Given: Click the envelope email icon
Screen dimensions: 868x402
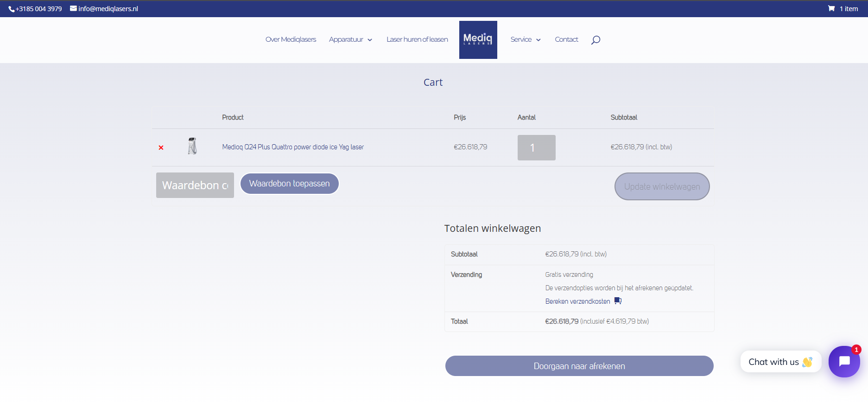Looking at the screenshot, I should tap(73, 8).
